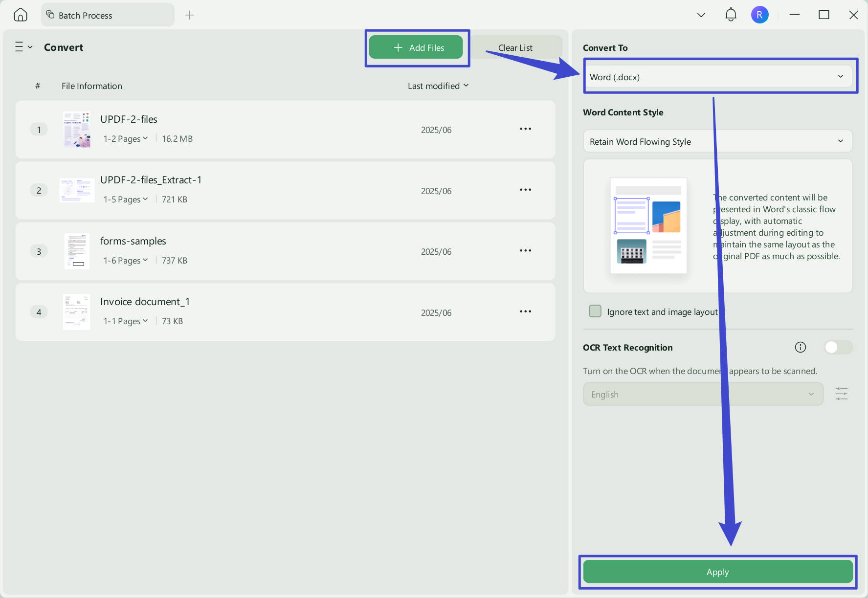Open more options for UPDF-2-files
Viewport: 868px width, 598px height.
(x=525, y=129)
